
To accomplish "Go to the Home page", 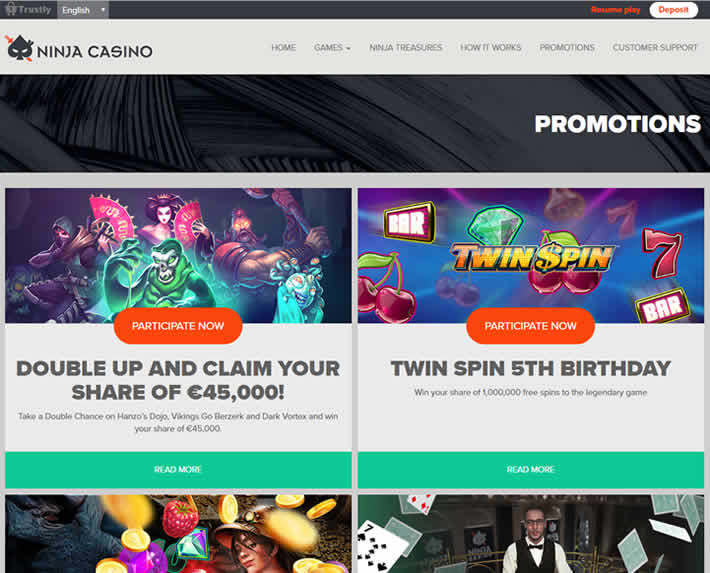I will point(283,47).
